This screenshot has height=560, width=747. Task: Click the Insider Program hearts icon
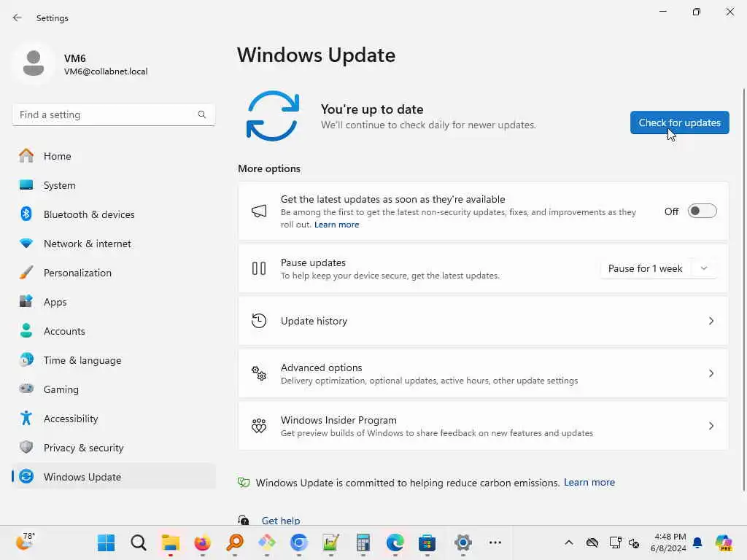[x=259, y=426]
